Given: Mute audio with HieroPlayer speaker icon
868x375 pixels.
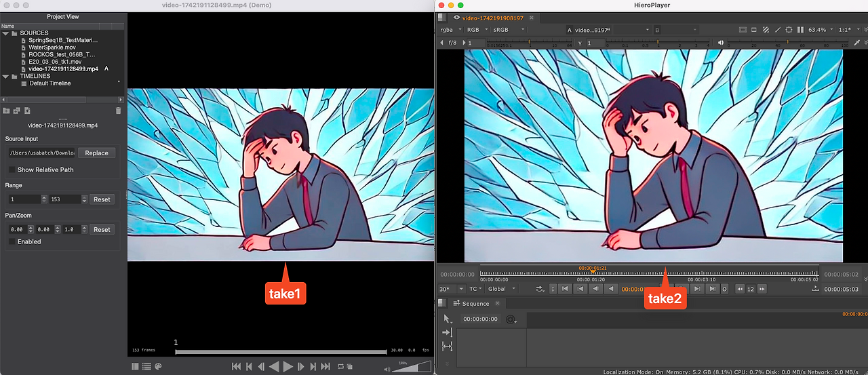Looking at the screenshot, I should pyautogui.click(x=720, y=42).
